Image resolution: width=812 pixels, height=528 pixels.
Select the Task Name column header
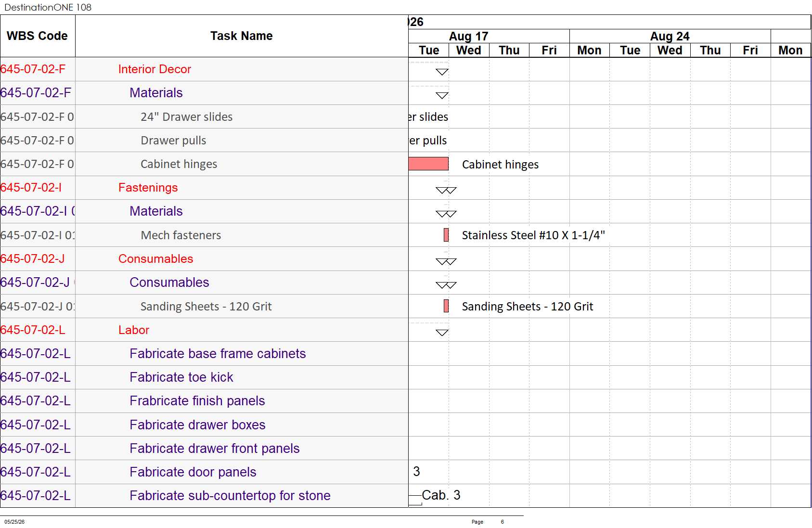pyautogui.click(x=242, y=36)
